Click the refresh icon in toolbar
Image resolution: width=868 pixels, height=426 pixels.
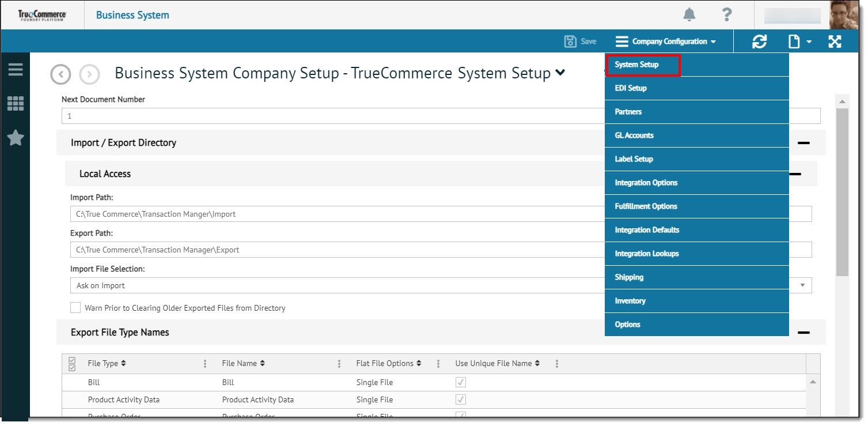[x=759, y=42]
